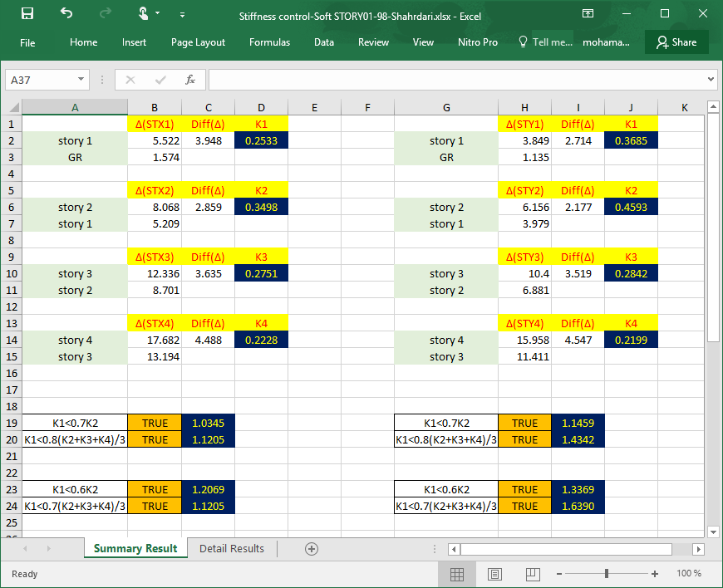The width and height of the screenshot is (723, 588).
Task: Open the Formulas ribbon tab
Action: 269,42
